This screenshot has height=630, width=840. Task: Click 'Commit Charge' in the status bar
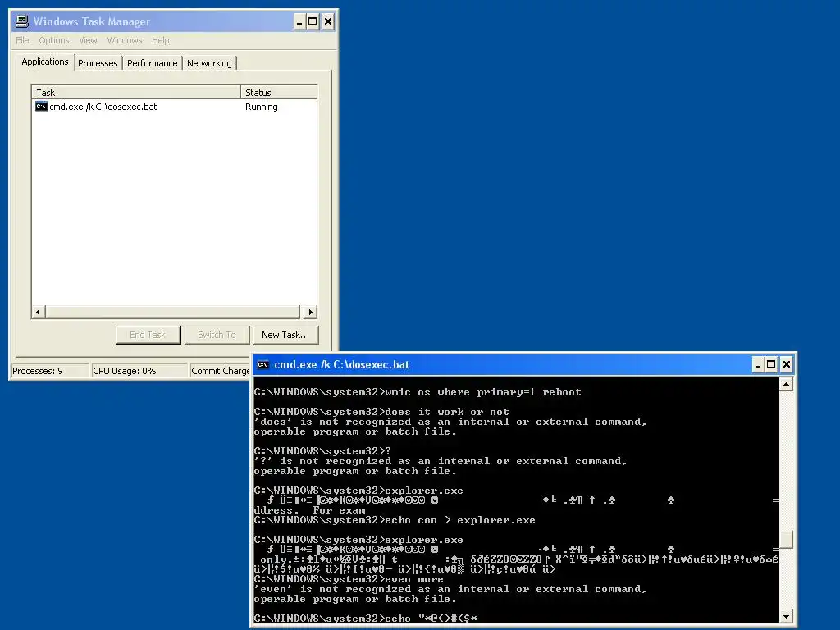tap(220, 371)
